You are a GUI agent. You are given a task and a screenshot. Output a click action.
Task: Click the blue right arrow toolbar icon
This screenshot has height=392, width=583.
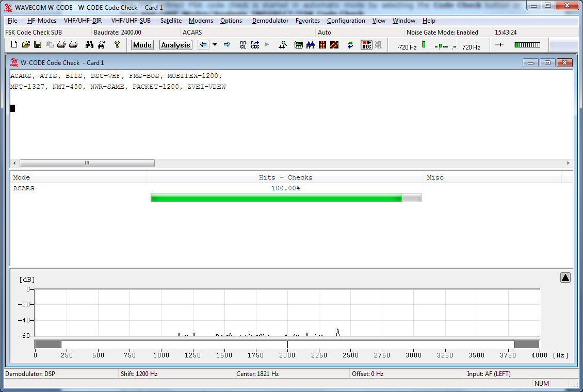(227, 45)
